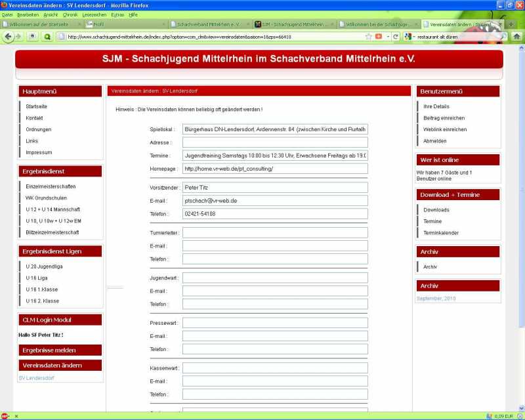Close the active Vereinsdaten ändern tab
525x420 pixels.
pos(501,24)
